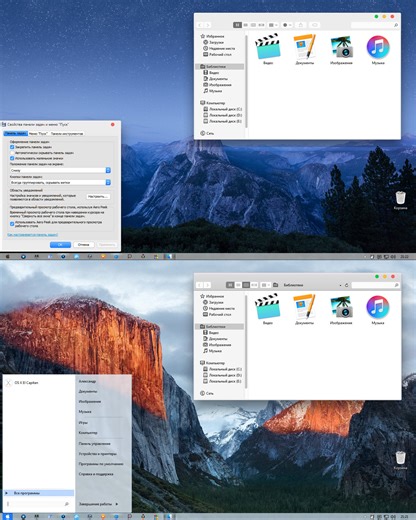This screenshot has height=520, width=416.
Task: Select Рабочий стол in upper Explorer sidebar
Action: [217, 54]
